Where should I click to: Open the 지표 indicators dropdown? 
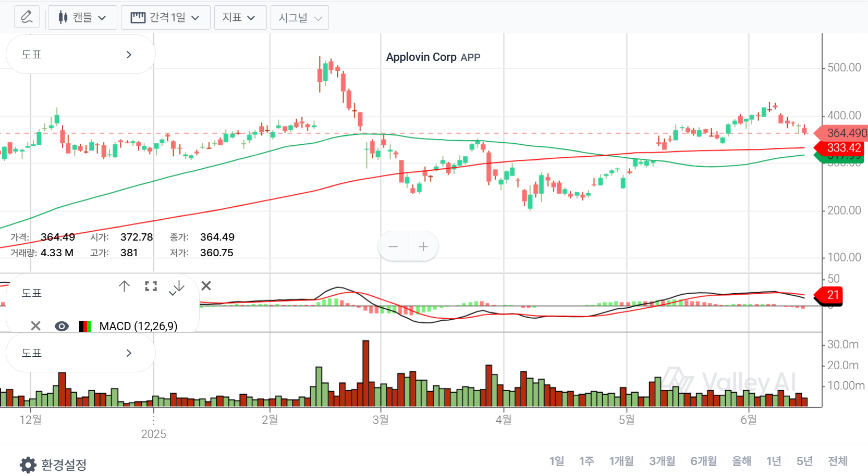[240, 17]
